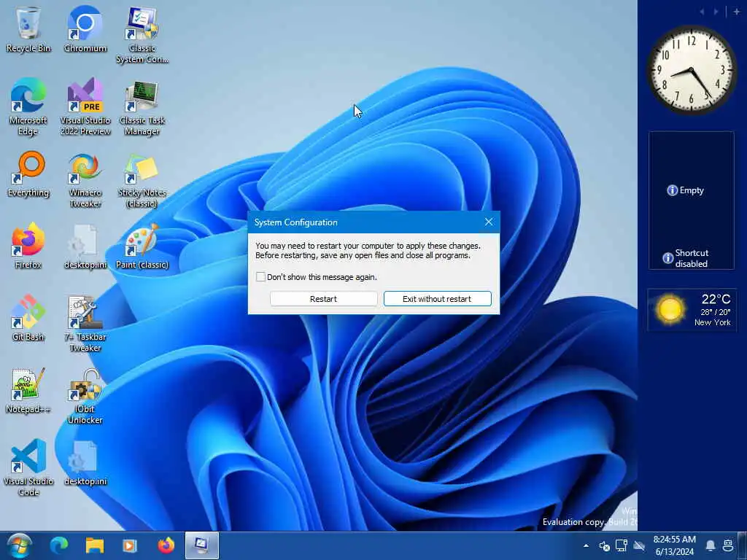The height and width of the screenshot is (560, 747).
Task: Open Paint (classic) desktop shortcut
Action: [x=142, y=246]
